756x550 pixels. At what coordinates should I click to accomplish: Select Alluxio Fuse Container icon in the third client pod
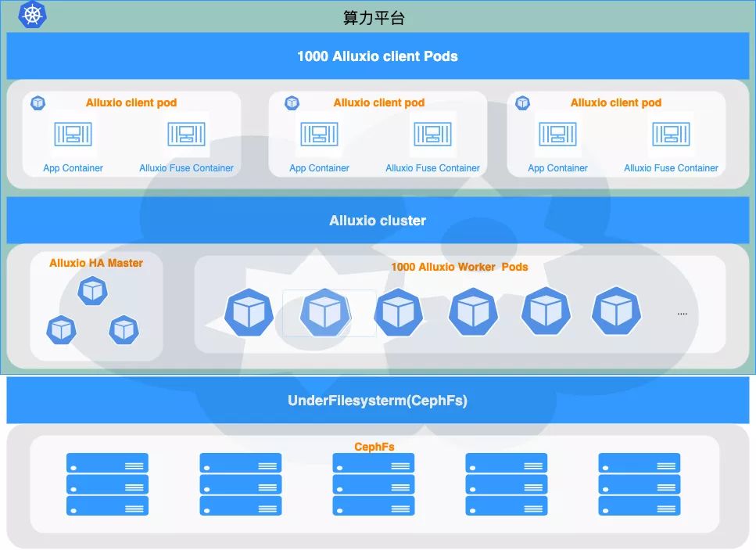[x=671, y=134]
